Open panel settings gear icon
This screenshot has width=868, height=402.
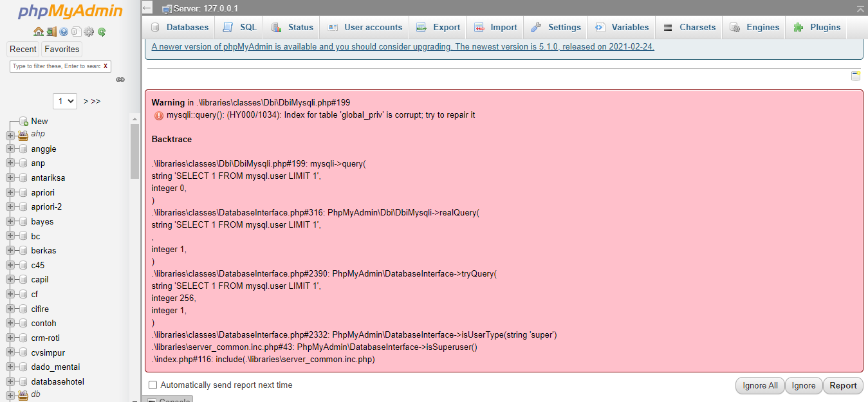tap(89, 31)
